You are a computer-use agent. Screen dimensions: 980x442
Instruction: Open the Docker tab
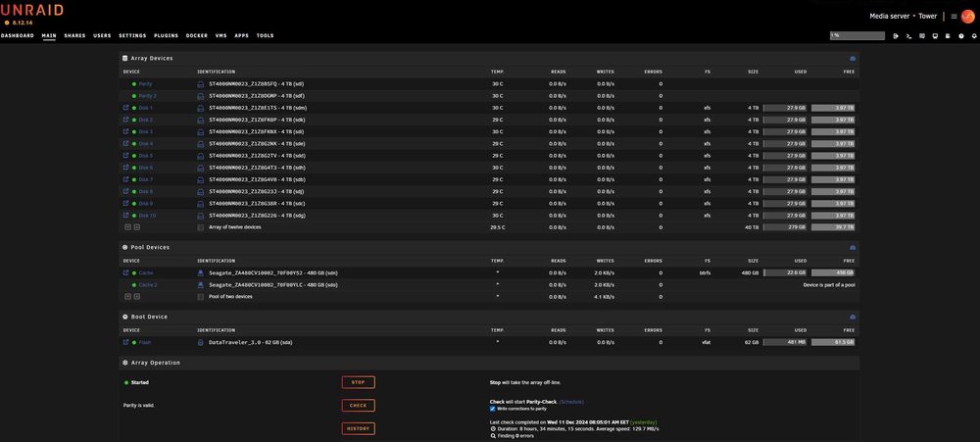pyautogui.click(x=197, y=35)
